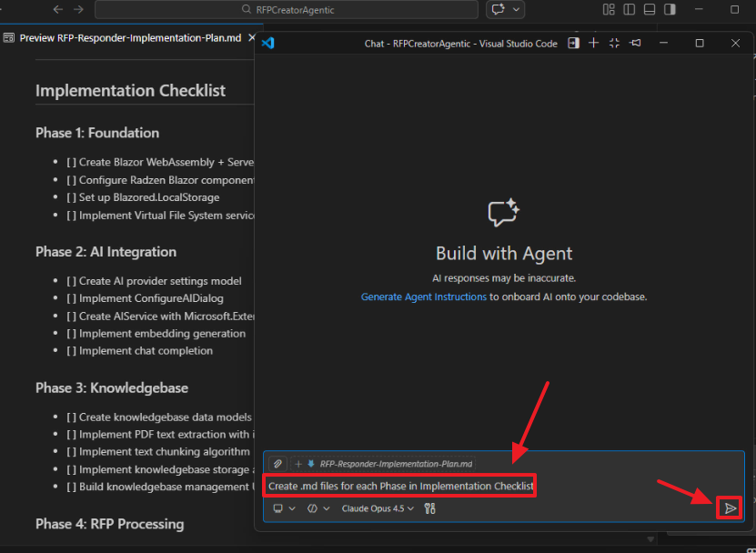Close the Preview markdown tab
756x553 pixels.
tap(251, 38)
